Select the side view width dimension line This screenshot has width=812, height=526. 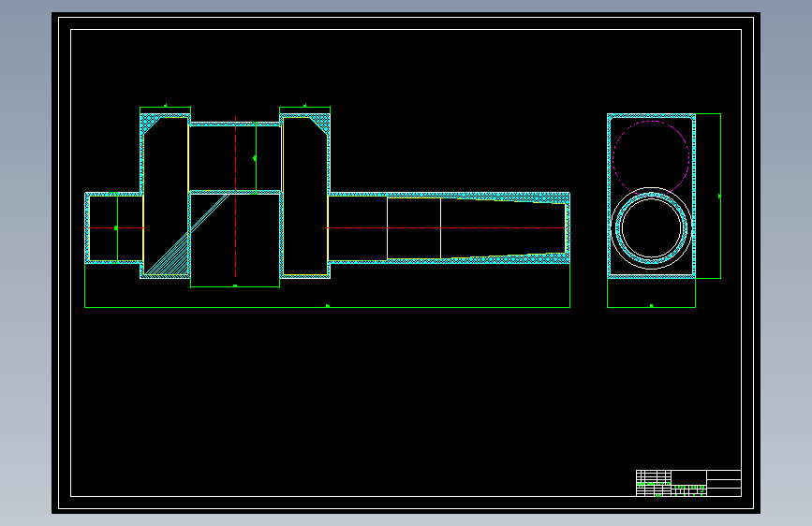(651, 307)
